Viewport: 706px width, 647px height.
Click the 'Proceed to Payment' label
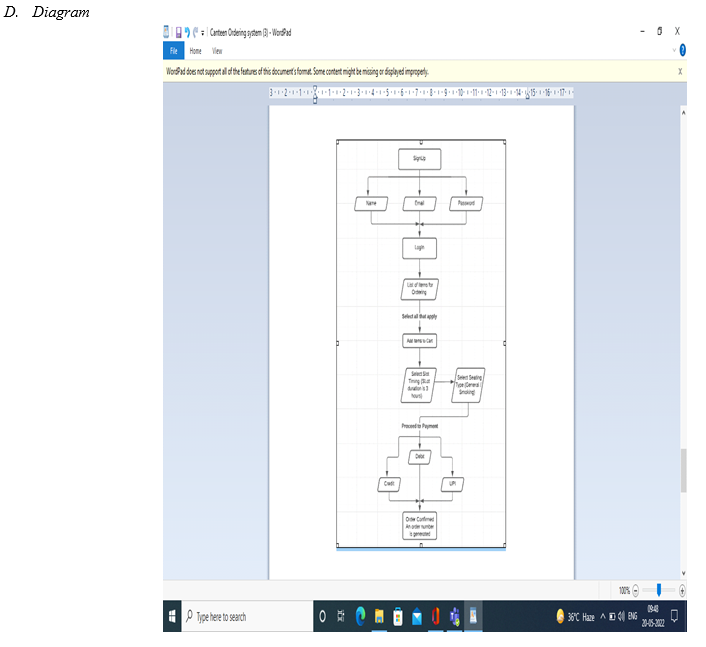pos(420,426)
